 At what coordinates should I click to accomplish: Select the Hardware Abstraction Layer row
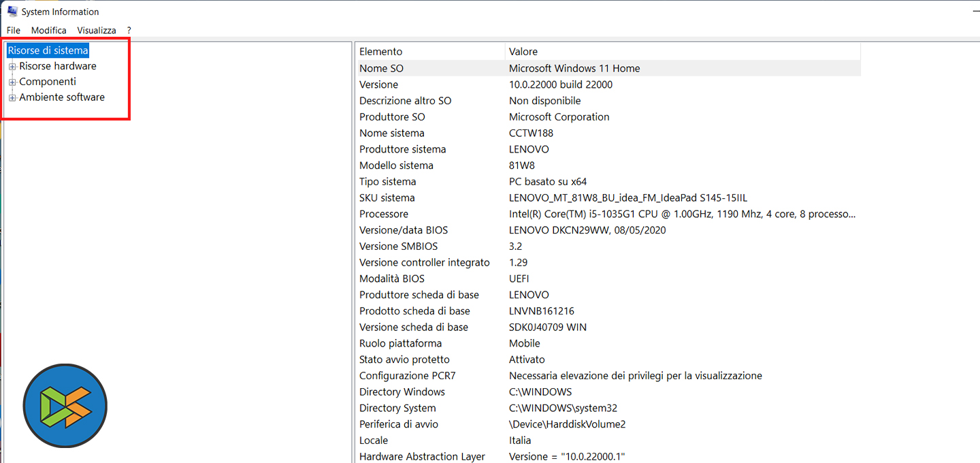click(x=608, y=456)
